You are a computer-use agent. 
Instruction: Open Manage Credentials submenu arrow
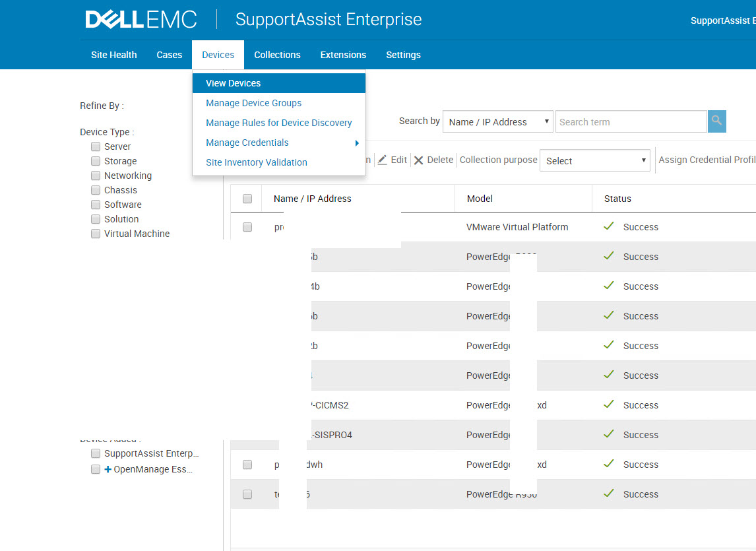pyautogui.click(x=357, y=143)
